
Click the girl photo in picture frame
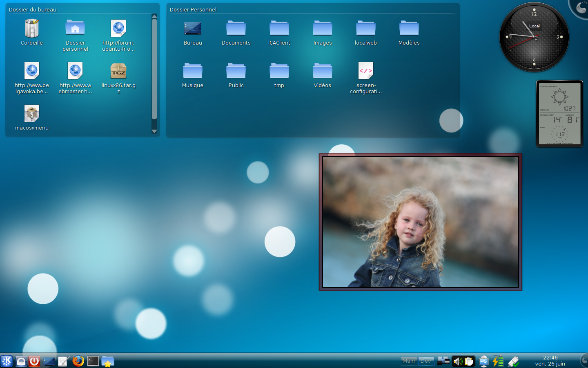(420, 222)
